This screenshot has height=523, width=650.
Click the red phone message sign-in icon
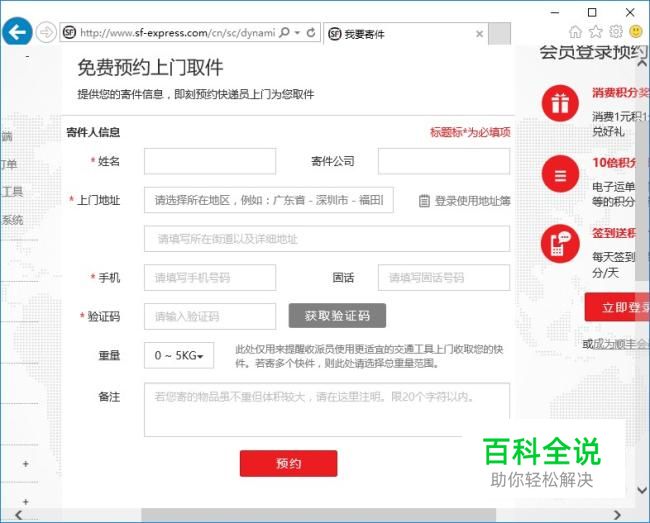560,244
